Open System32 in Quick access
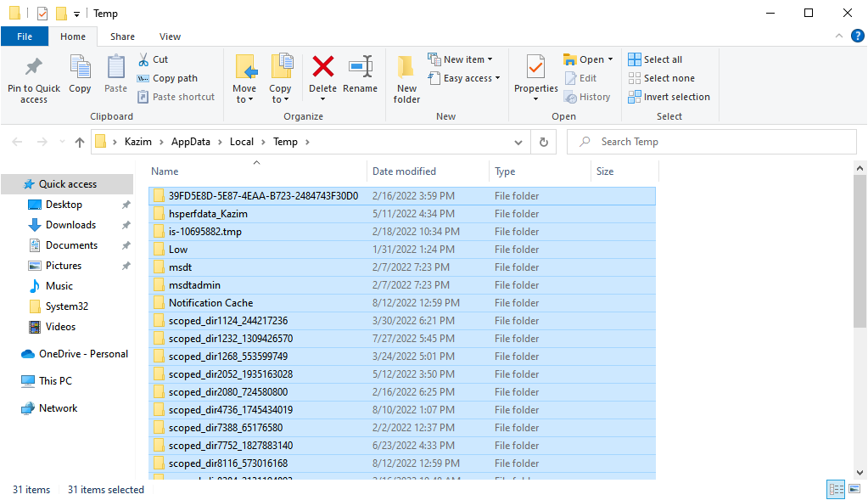This screenshot has width=868, height=500. point(66,306)
